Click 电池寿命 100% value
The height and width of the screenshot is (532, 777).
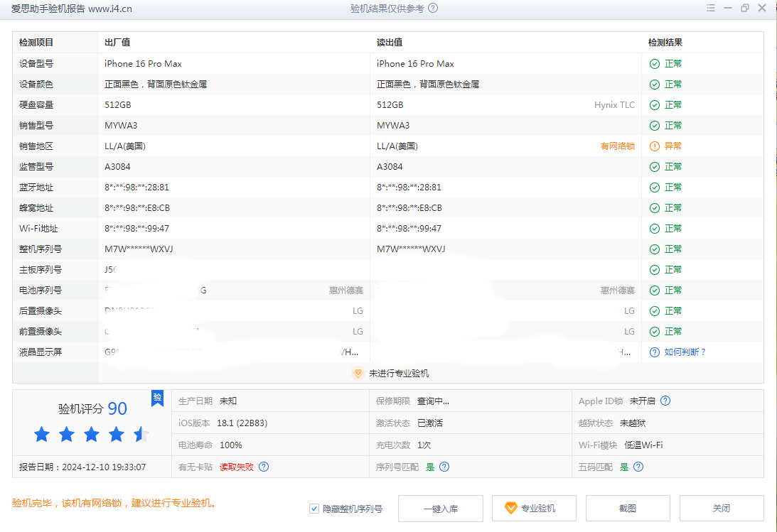click(x=231, y=445)
